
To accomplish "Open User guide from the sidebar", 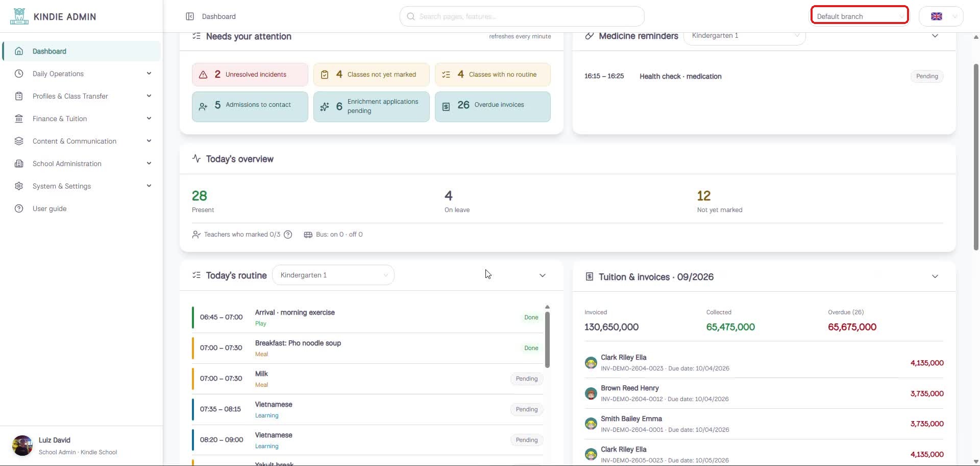I will click(x=82, y=208).
